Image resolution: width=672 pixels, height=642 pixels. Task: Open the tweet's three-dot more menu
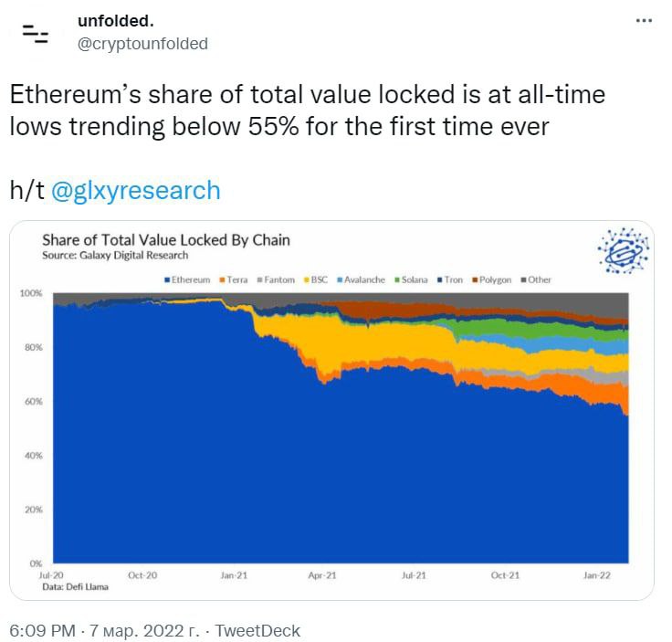pos(644,20)
